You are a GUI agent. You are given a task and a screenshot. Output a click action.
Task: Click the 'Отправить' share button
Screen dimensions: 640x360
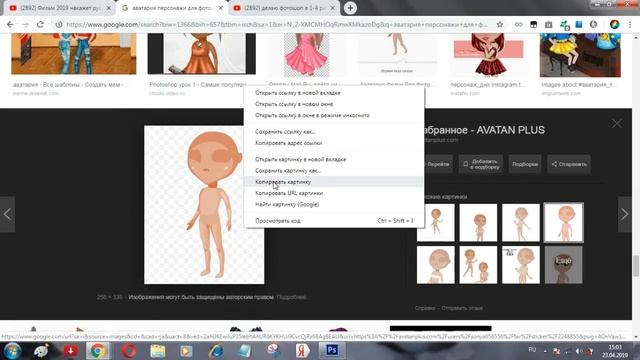pyautogui.click(x=569, y=164)
